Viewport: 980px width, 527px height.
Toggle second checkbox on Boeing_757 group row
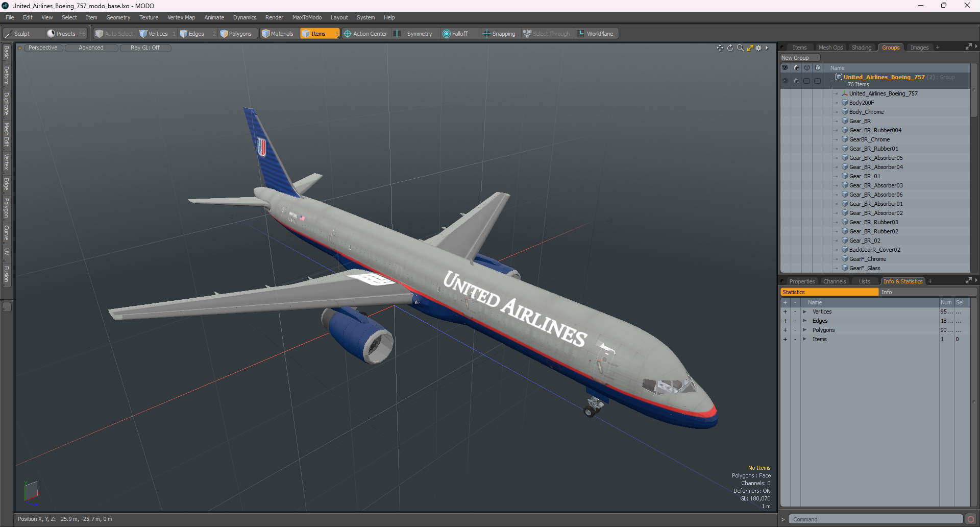(x=818, y=81)
